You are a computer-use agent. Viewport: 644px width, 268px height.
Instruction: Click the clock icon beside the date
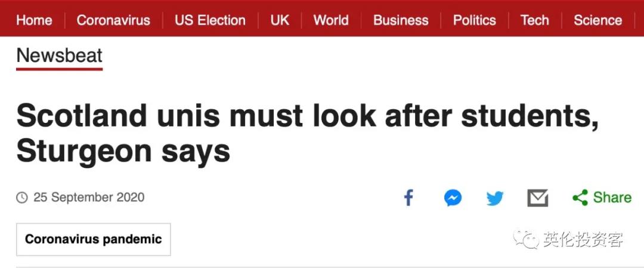22,198
